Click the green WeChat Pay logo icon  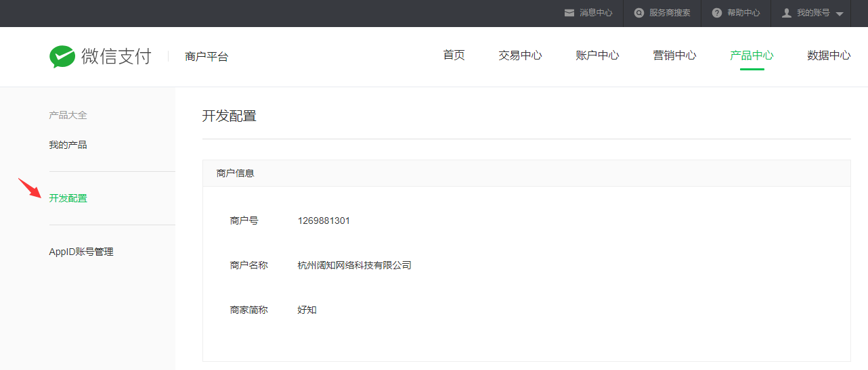(x=62, y=57)
